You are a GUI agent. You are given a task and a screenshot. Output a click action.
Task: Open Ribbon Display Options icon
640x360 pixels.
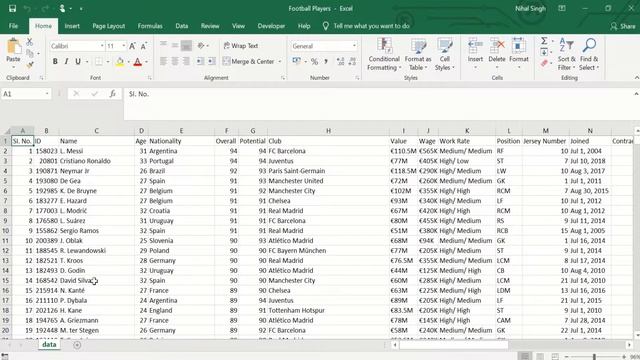tap(562, 8)
